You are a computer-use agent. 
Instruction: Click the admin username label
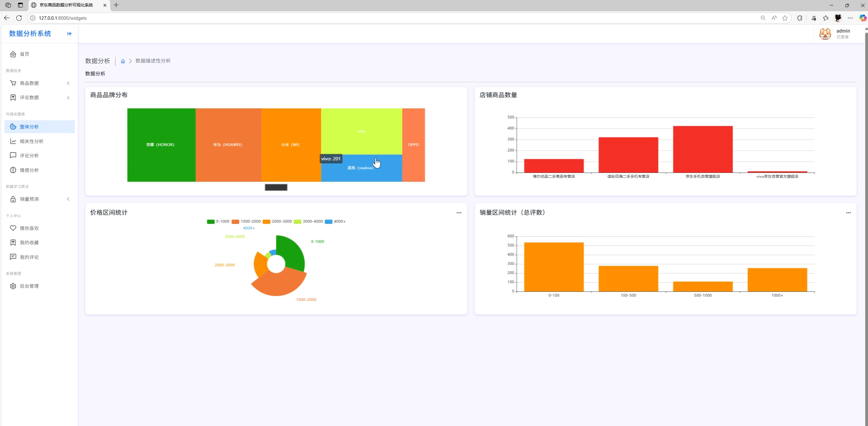pyautogui.click(x=843, y=31)
